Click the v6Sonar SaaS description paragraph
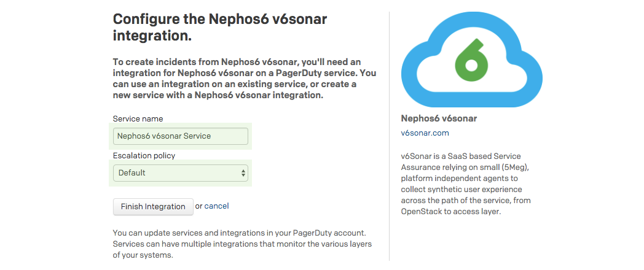The image size is (644, 270). (465, 183)
